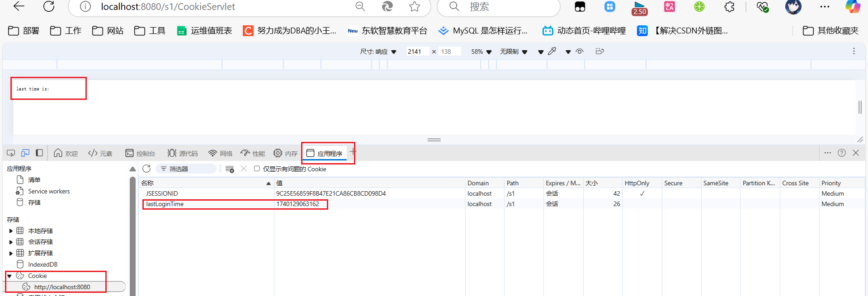The height and width of the screenshot is (296, 868).
Task: Reload the current page
Action: (x=49, y=6)
